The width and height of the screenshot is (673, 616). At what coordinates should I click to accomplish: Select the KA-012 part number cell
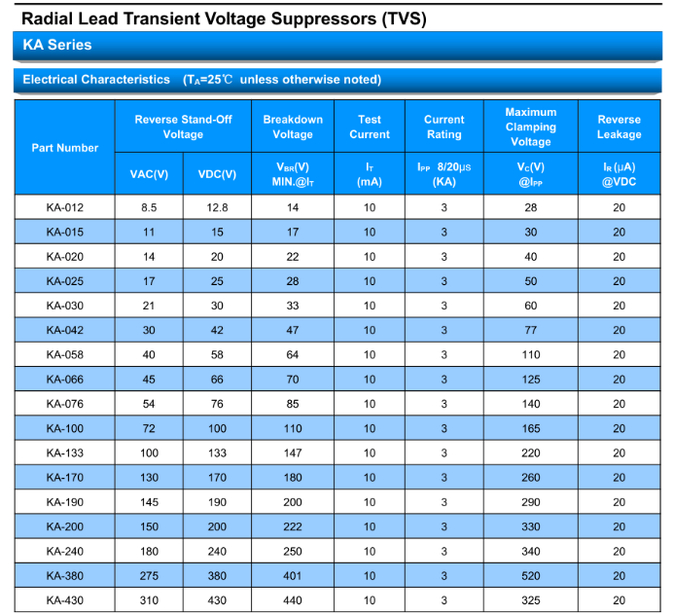[x=65, y=207]
